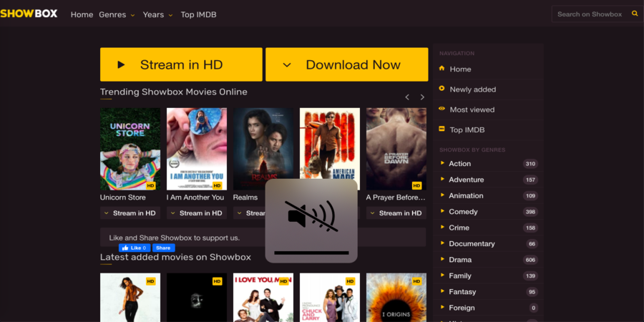
Task: Select the Drama genre link
Action: (460, 260)
